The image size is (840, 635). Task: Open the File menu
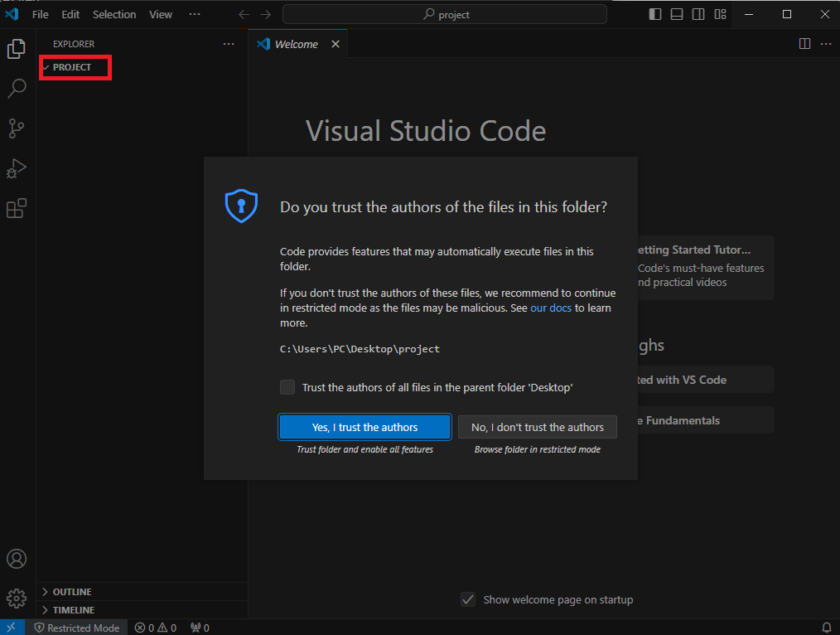(x=41, y=14)
